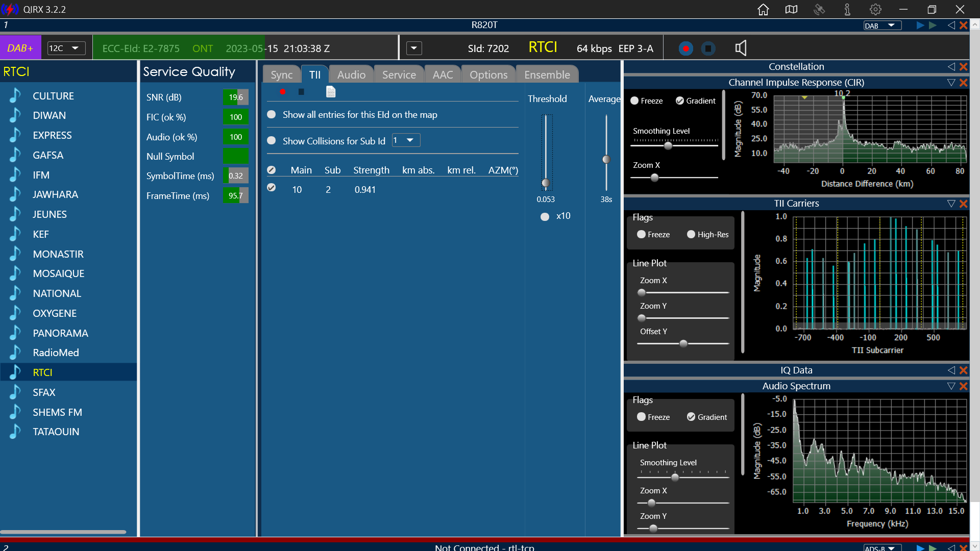
Task: Click the info icon in title bar
Action: [847, 10]
